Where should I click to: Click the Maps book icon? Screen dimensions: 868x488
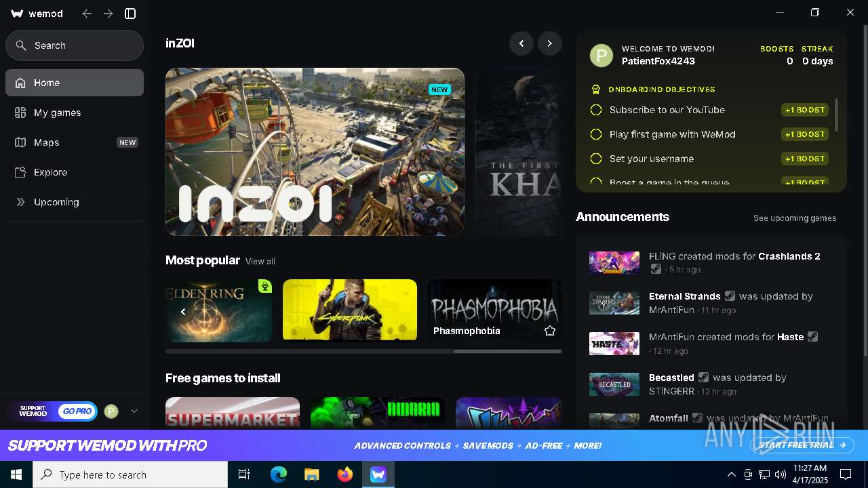tap(20, 142)
